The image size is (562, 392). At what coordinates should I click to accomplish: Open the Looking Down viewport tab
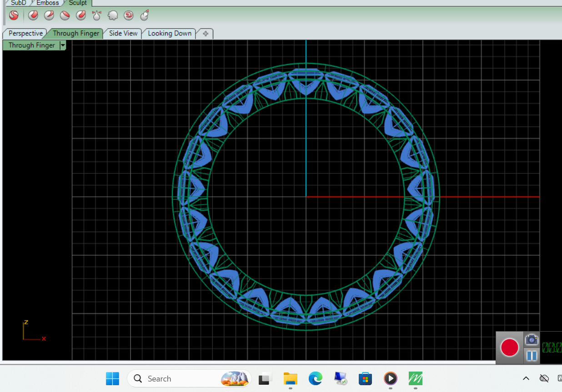click(170, 33)
